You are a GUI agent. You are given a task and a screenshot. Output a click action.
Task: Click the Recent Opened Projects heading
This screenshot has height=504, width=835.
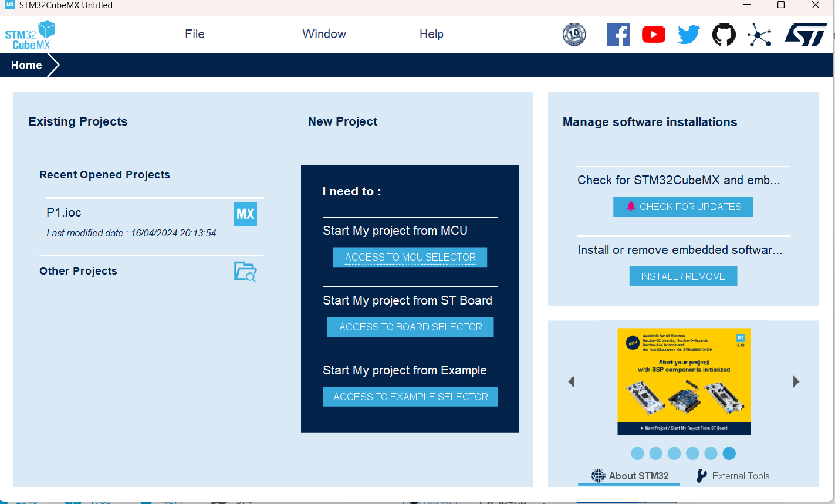point(104,175)
